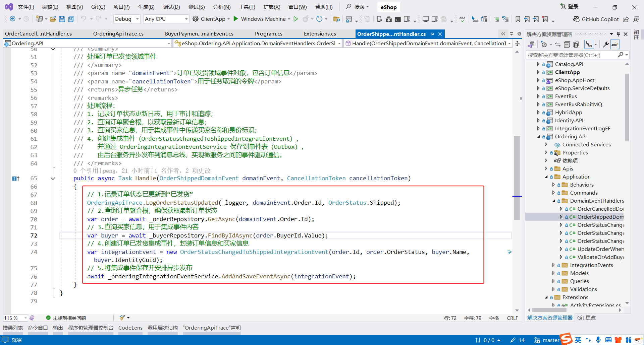Click the Share icon beside GitHub Copilot

(626, 19)
